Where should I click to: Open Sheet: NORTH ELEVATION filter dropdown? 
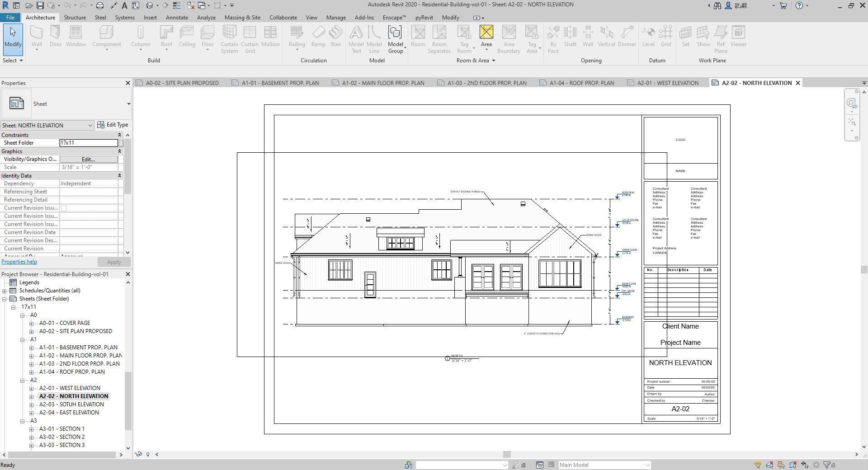47,126
